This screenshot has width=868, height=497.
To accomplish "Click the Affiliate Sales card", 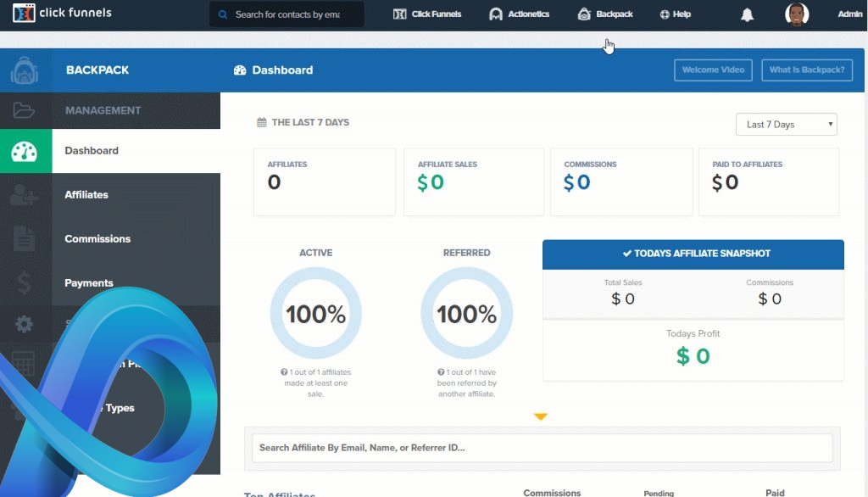I will click(474, 181).
